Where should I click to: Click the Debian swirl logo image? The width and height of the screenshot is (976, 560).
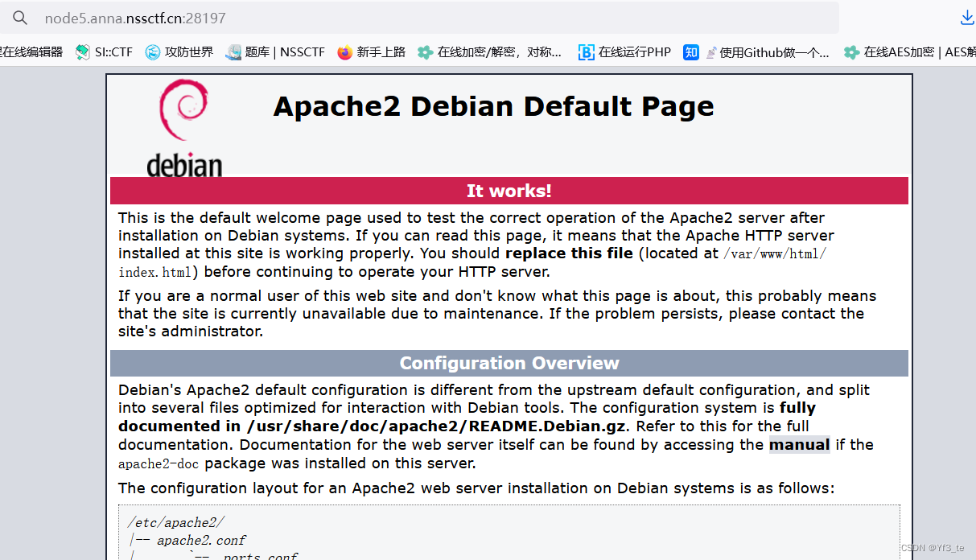[184, 128]
